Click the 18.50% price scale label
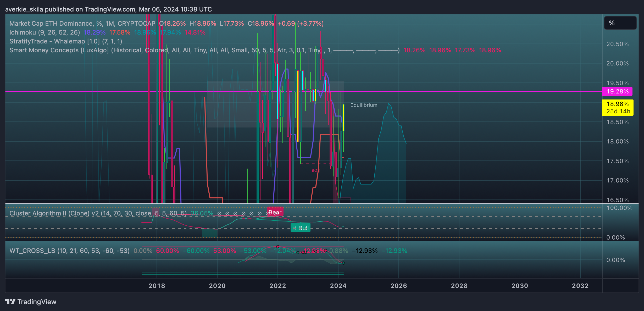 coord(618,122)
